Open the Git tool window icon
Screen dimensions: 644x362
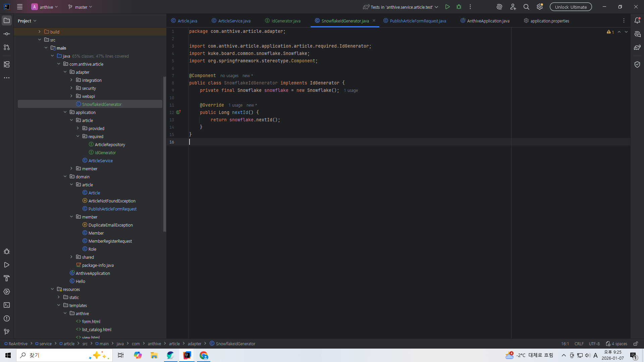(7, 332)
